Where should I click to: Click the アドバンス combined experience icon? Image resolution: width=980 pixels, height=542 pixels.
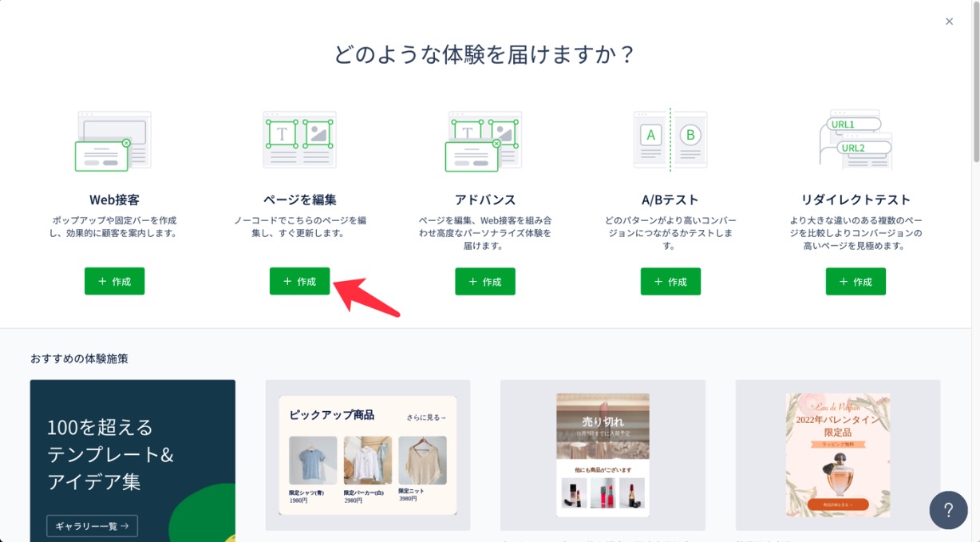click(484, 140)
